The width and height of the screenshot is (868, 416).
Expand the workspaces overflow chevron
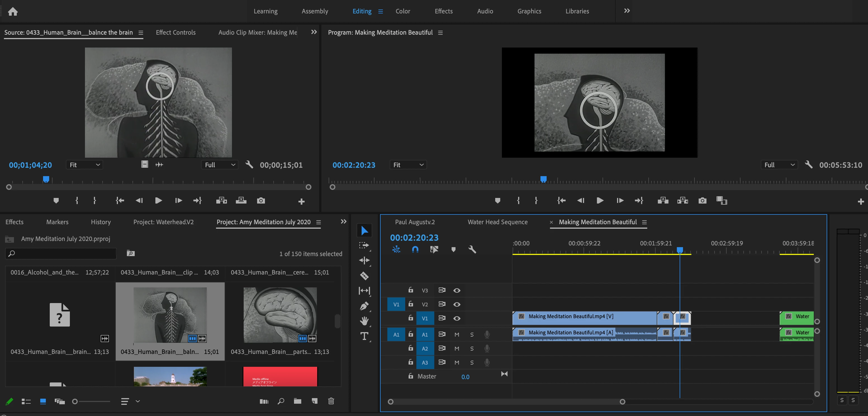tap(627, 11)
